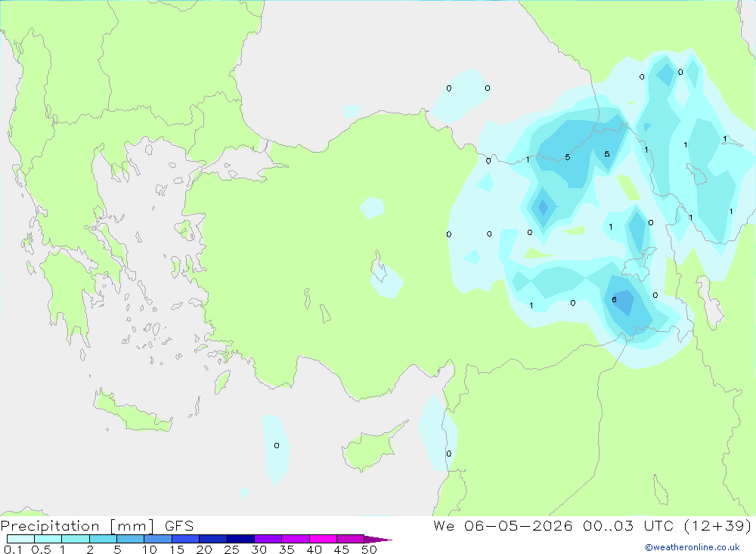Image resolution: width=756 pixels, height=554 pixels.
Task: Click the "Precipitation [mm]" title text
Action: coord(78,526)
